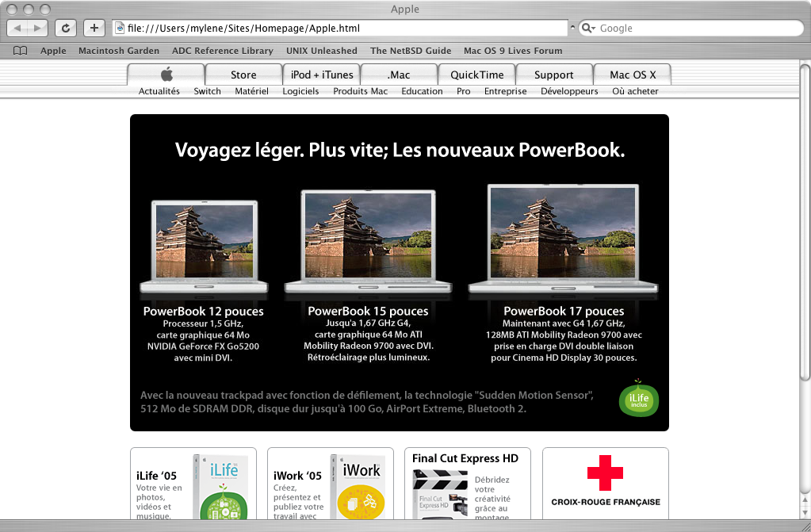Click the Voyagez léger headline
The image size is (811, 532).
coord(400,150)
